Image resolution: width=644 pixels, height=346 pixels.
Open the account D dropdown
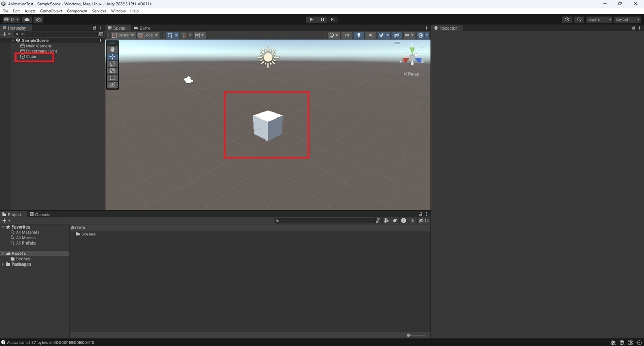[x=11, y=19]
